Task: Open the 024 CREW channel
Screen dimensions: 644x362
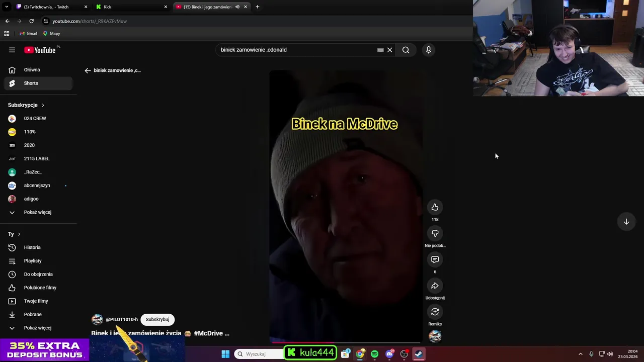Action: click(38, 118)
